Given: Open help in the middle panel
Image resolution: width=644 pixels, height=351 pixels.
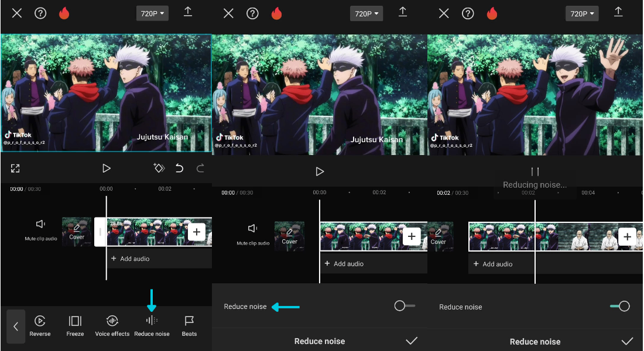Looking at the screenshot, I should pyautogui.click(x=252, y=13).
